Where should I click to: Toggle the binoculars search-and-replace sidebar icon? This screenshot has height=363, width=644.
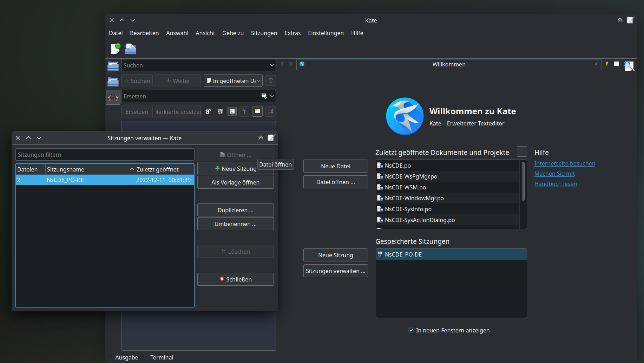point(113,97)
